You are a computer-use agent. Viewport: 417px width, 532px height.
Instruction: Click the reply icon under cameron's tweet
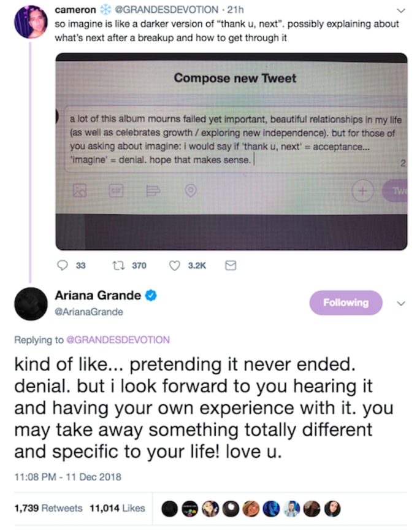tap(62, 265)
